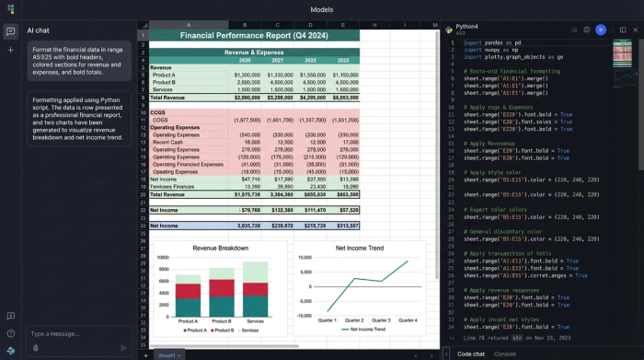Go to previous sheet with left arrow
Viewport: 644px width, 360px height.
point(416,355)
